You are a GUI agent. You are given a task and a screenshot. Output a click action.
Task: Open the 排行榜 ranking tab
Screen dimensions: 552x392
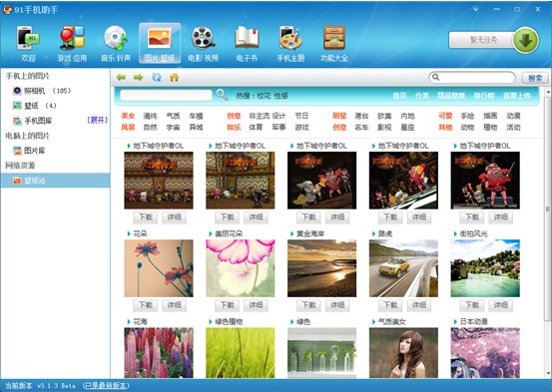pyautogui.click(x=484, y=96)
